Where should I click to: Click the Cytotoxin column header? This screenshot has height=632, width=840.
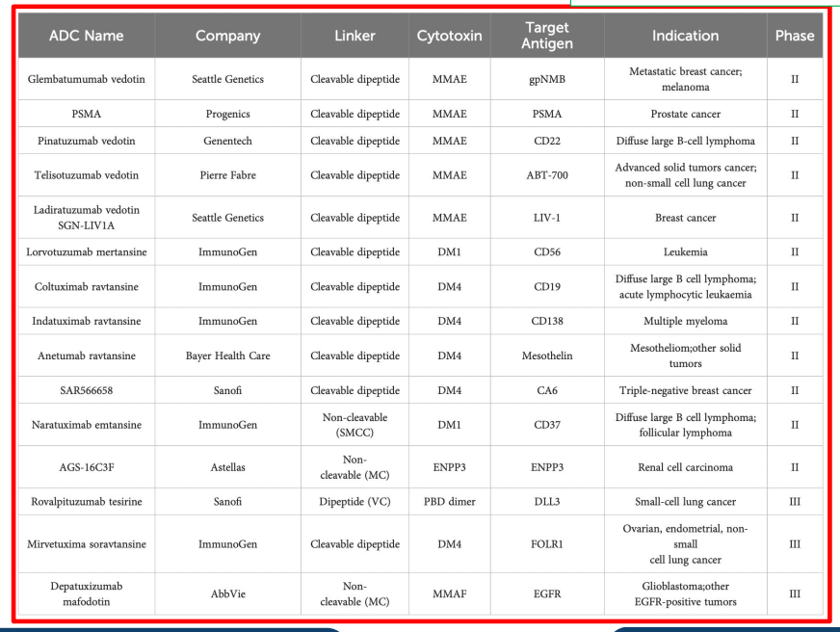(450, 36)
